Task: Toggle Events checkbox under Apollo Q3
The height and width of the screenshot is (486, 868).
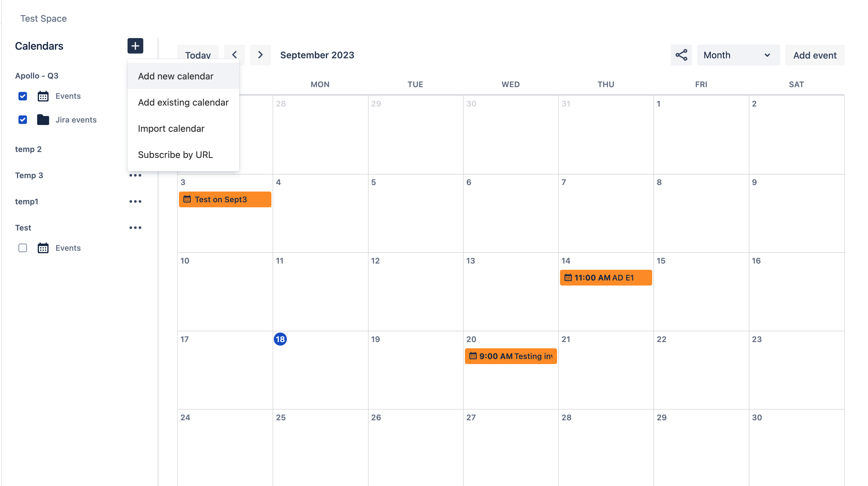Action: pyautogui.click(x=23, y=95)
